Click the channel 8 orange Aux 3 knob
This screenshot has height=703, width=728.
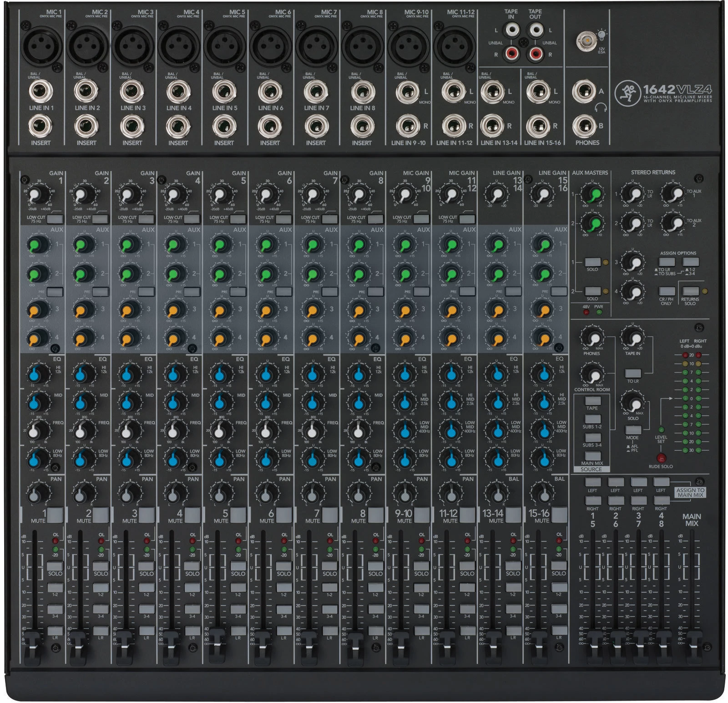pyautogui.click(x=359, y=310)
